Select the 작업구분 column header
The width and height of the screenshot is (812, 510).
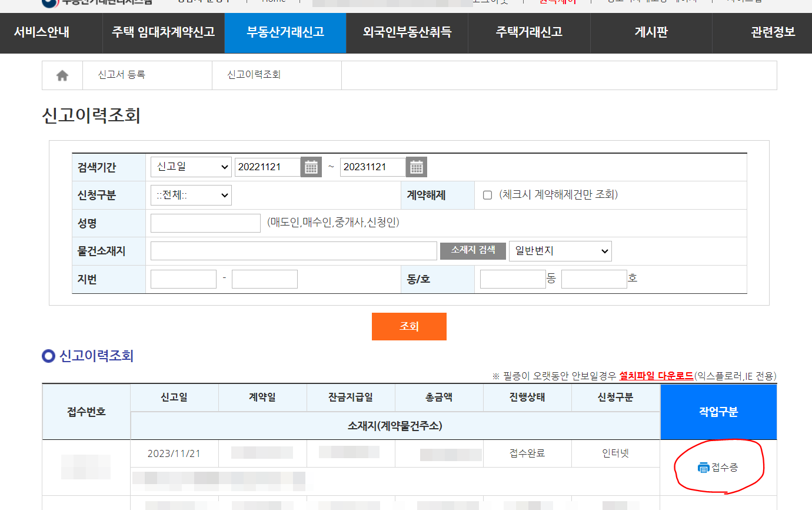[x=718, y=412]
